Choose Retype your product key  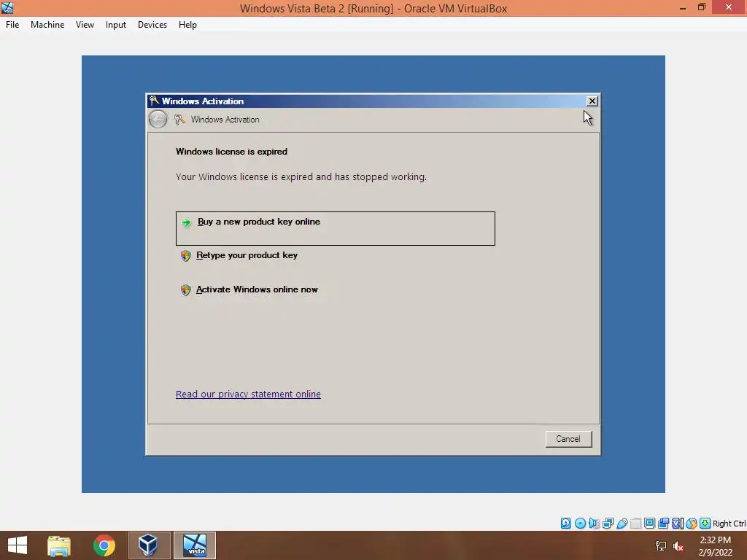pos(247,255)
